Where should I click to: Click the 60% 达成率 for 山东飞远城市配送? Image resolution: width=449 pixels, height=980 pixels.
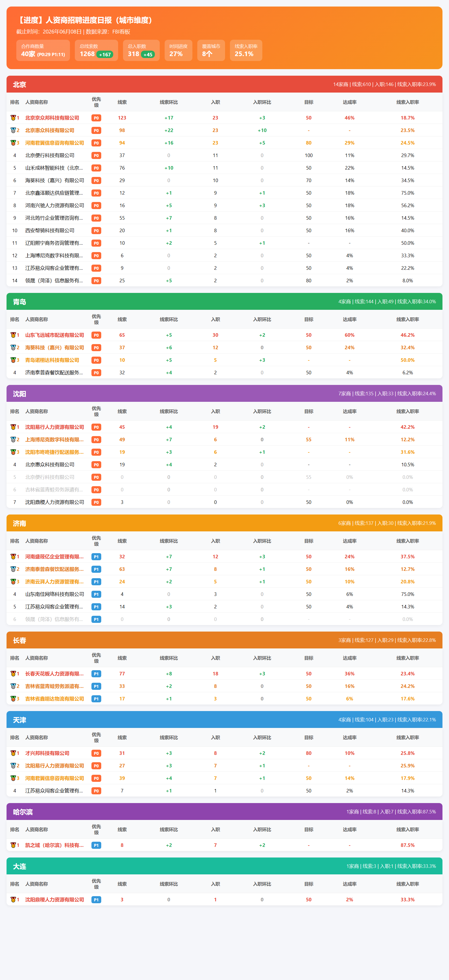click(x=349, y=335)
